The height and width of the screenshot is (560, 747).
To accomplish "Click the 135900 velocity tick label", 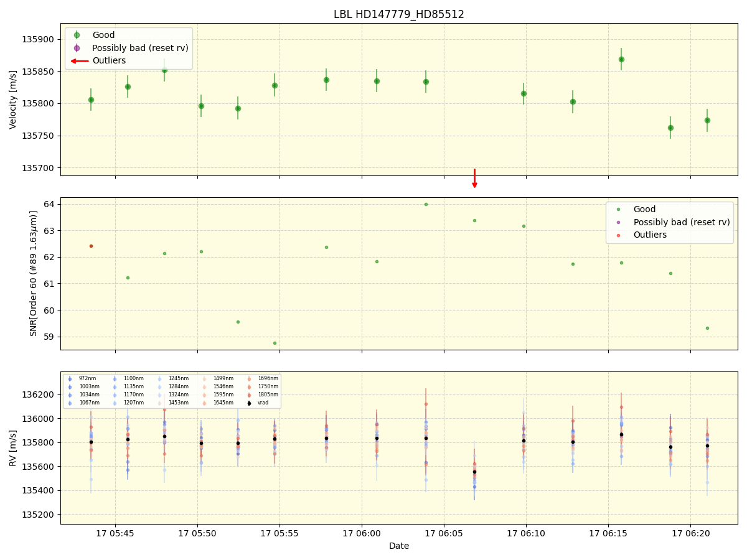I will tap(39, 39).
